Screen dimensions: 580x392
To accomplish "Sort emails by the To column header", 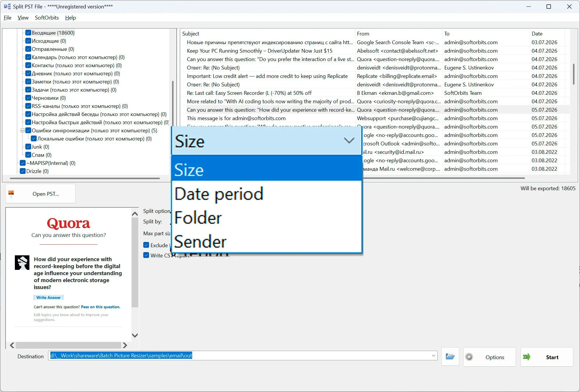I will pos(486,33).
